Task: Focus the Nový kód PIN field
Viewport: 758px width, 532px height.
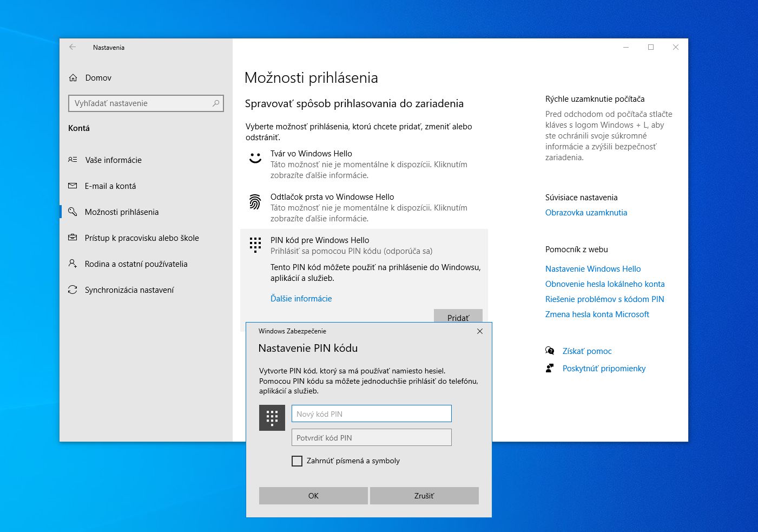Action: [372, 413]
